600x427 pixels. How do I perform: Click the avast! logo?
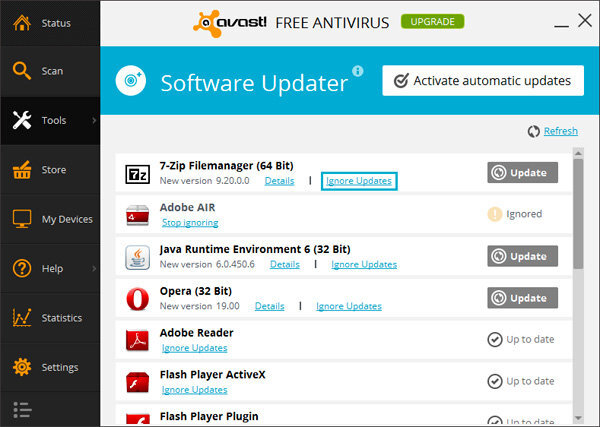[230, 23]
